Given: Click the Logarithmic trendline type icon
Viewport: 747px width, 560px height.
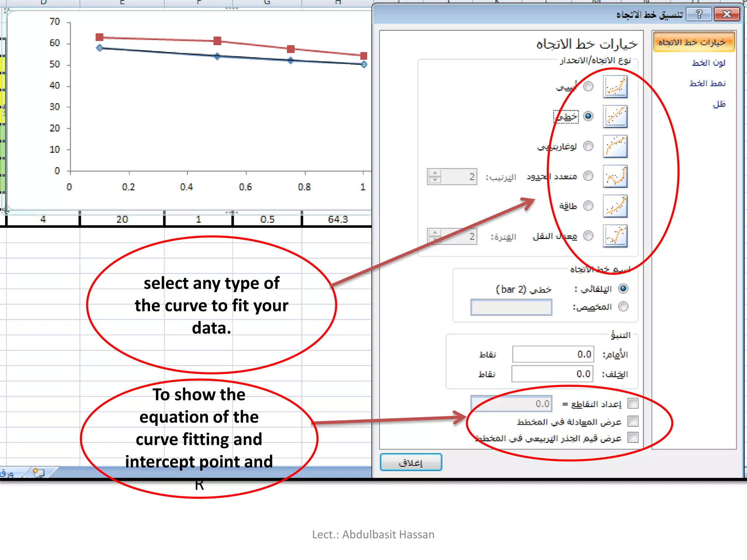Looking at the screenshot, I should pos(615,147).
